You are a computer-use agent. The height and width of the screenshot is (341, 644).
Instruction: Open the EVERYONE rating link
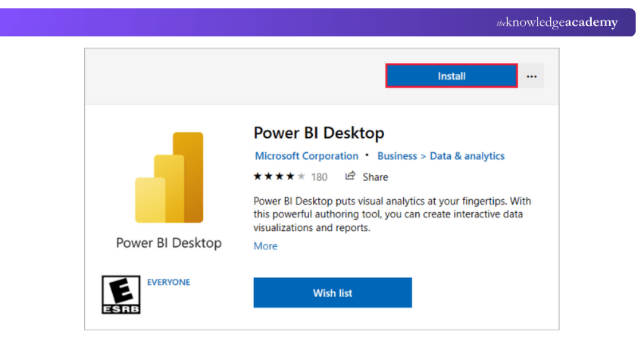pos(168,282)
